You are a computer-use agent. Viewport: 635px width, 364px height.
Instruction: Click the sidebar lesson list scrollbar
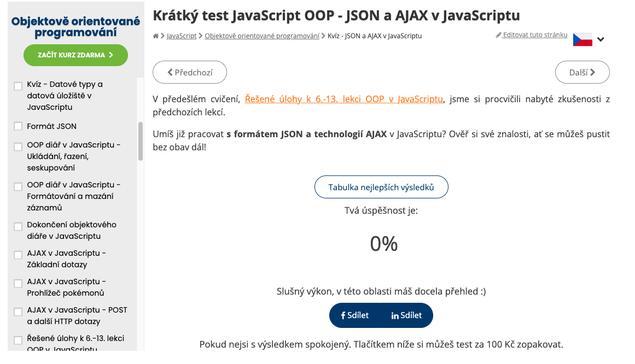point(141,141)
